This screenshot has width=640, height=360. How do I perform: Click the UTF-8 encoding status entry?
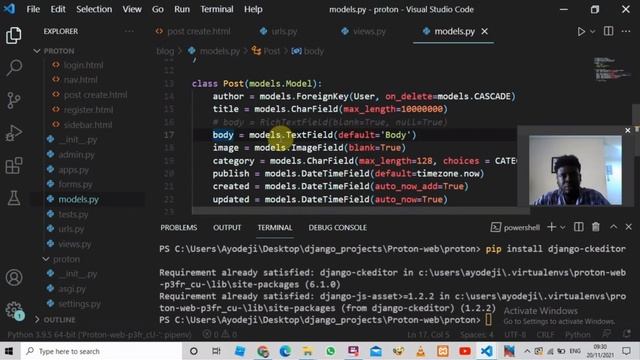[x=515, y=335]
